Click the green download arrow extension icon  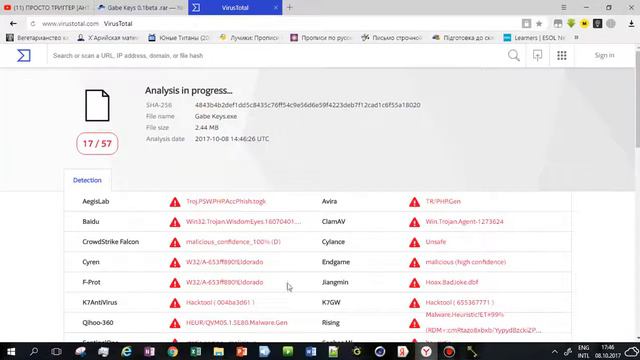pos(571,24)
